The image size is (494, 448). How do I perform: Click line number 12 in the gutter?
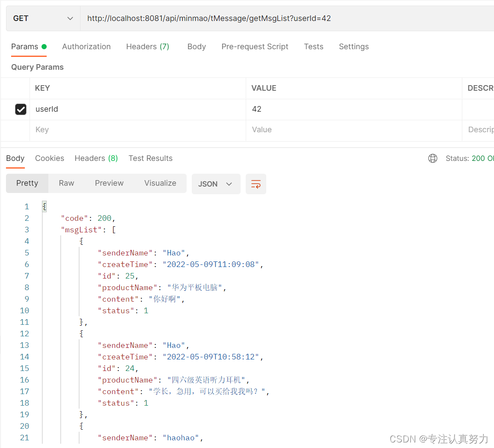coord(24,334)
